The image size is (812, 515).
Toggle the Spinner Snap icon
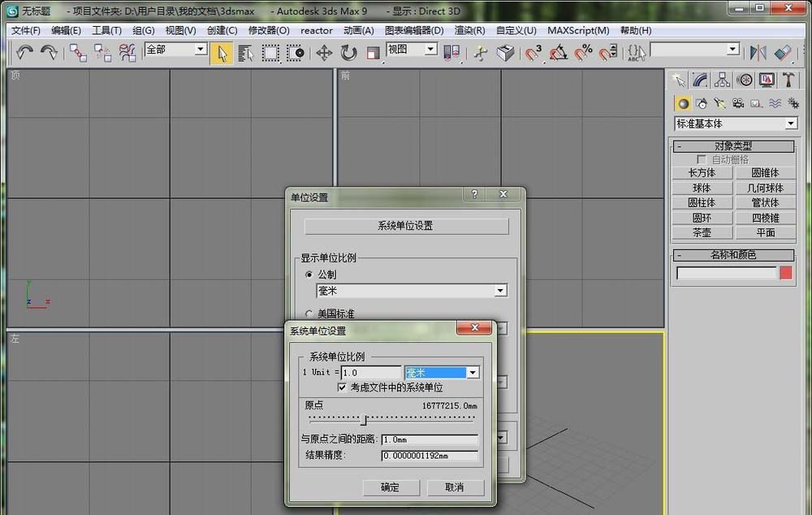(x=608, y=53)
